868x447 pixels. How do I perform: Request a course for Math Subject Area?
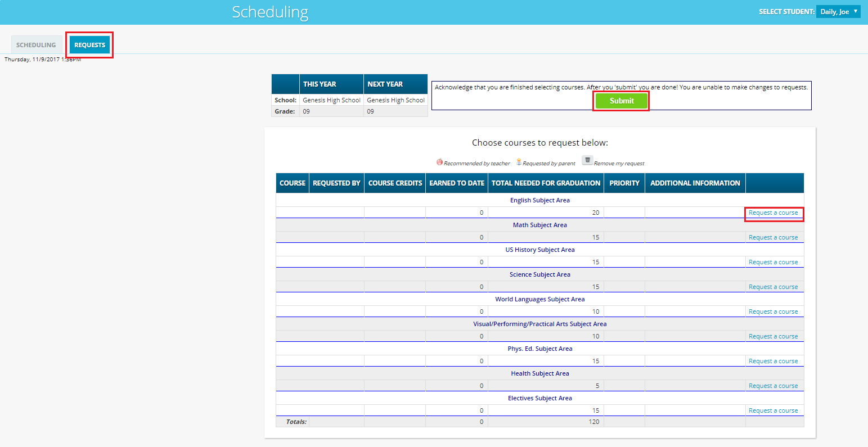point(773,237)
